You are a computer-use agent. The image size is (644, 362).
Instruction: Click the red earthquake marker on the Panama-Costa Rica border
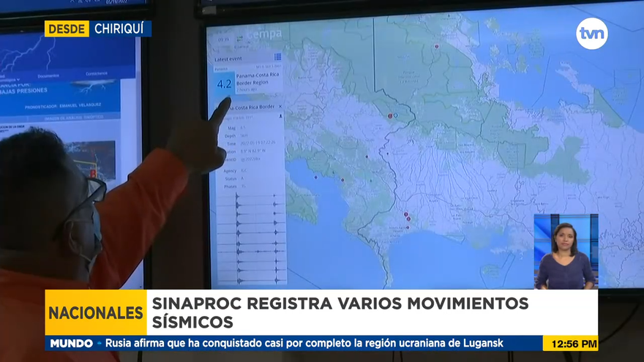point(390,116)
